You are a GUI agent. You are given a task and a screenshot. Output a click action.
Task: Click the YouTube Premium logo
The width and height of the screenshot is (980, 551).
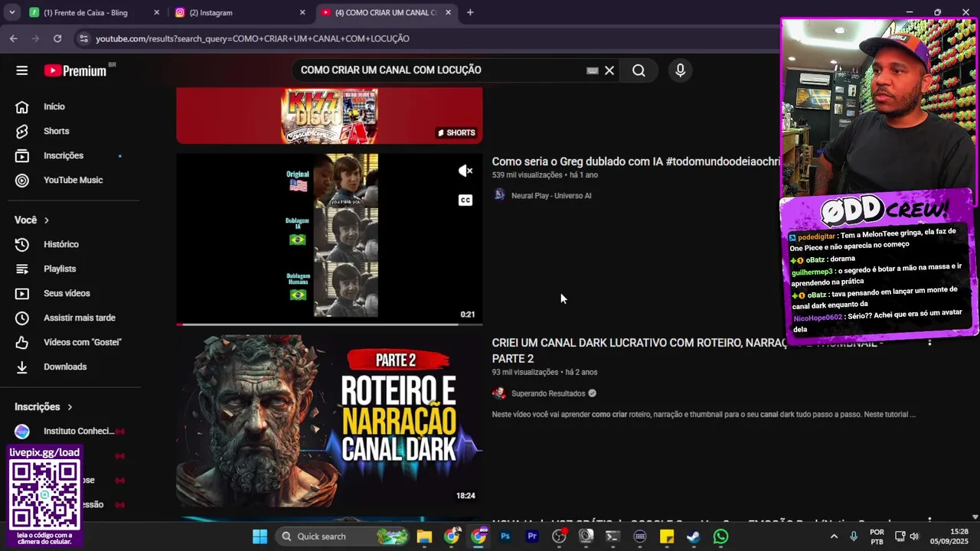click(x=75, y=70)
